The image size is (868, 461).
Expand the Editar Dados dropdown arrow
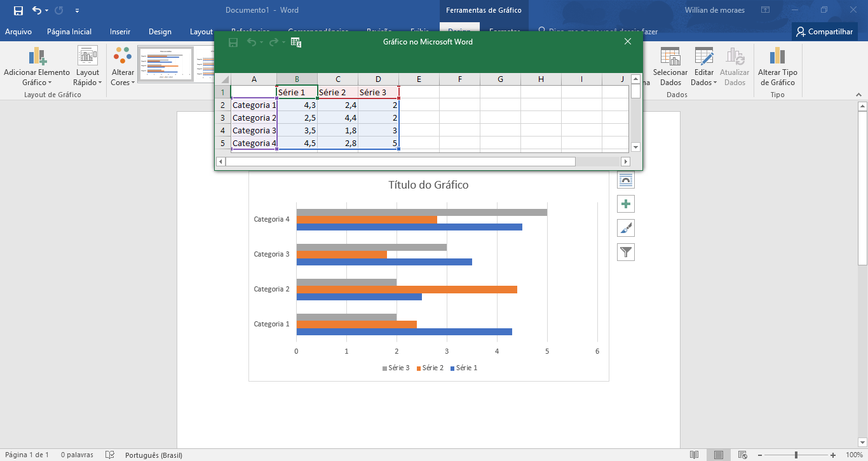tap(715, 83)
